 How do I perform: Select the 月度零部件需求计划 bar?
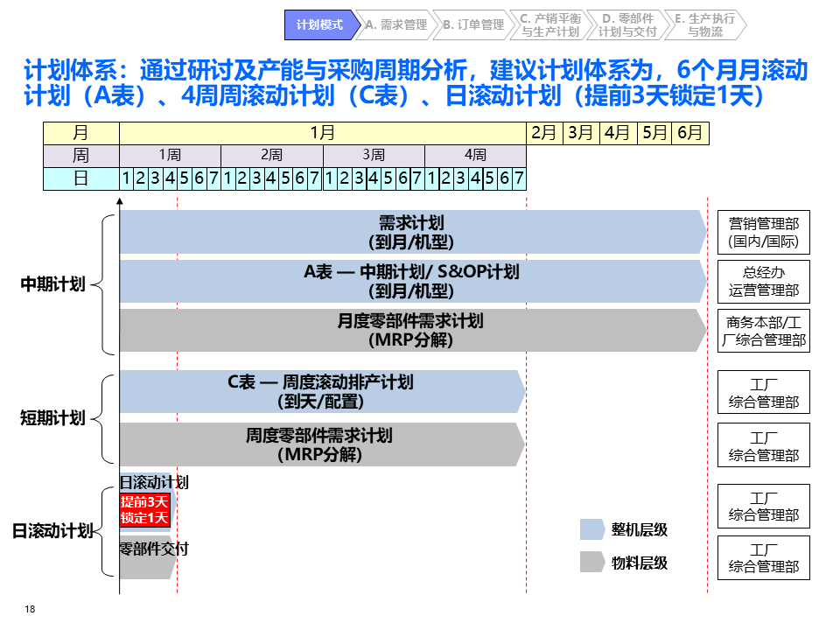point(412,330)
